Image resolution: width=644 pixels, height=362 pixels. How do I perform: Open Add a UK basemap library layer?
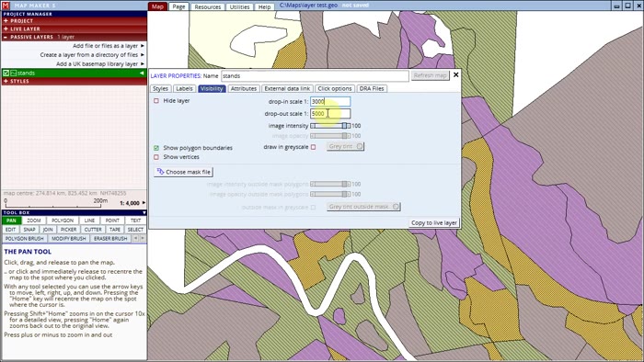(x=100, y=64)
